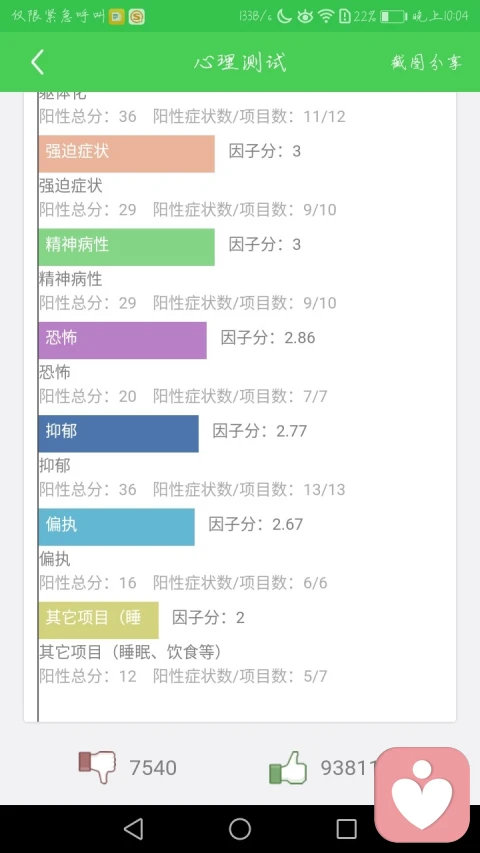The height and width of the screenshot is (853, 480).
Task: Tap the 因子分：2.86 score label
Action: coord(268,338)
